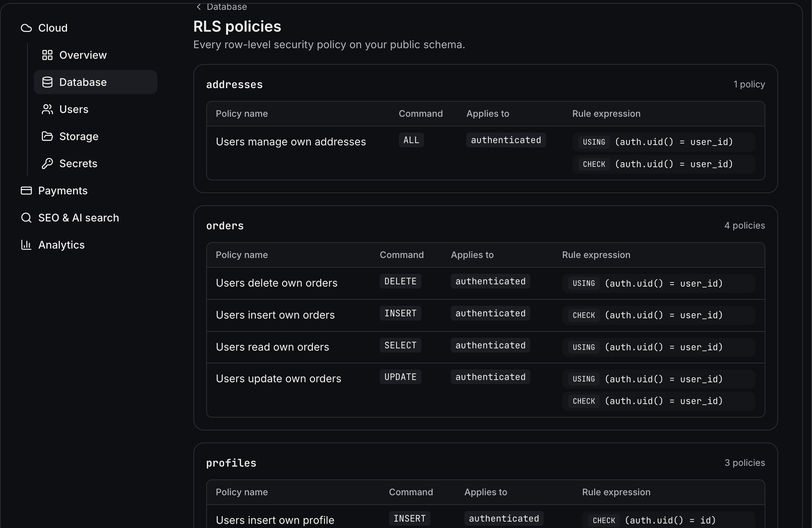Click the SEO & AI search magnifier icon

[26, 218]
